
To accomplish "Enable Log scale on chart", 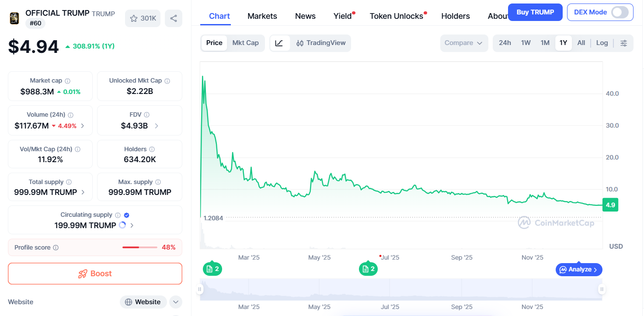I will 602,43.
